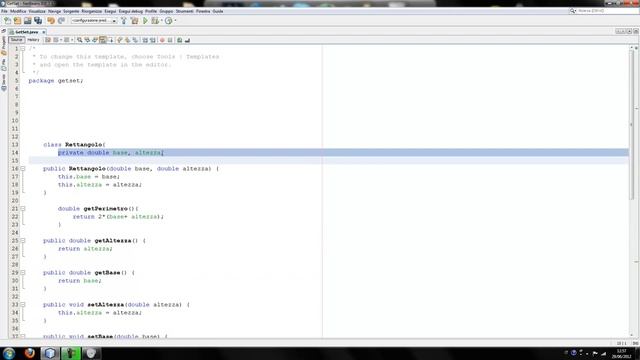Open the Strumenti menu
This screenshot has width=640, height=360.
[x=184, y=11]
